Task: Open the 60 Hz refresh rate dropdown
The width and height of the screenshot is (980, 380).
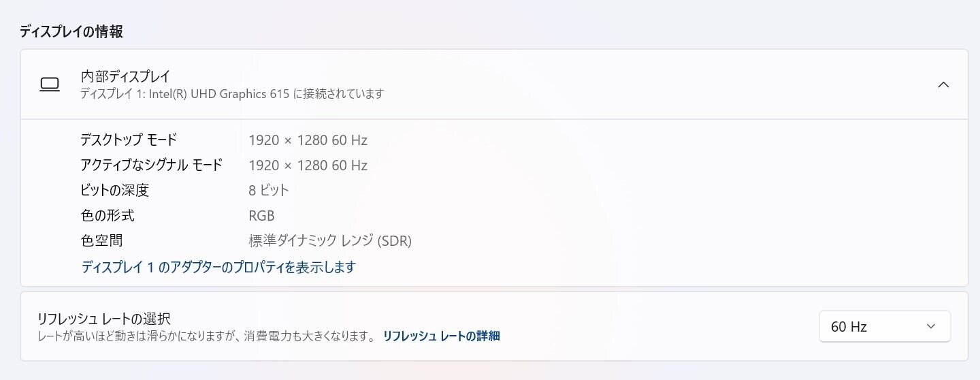Action: (x=884, y=327)
